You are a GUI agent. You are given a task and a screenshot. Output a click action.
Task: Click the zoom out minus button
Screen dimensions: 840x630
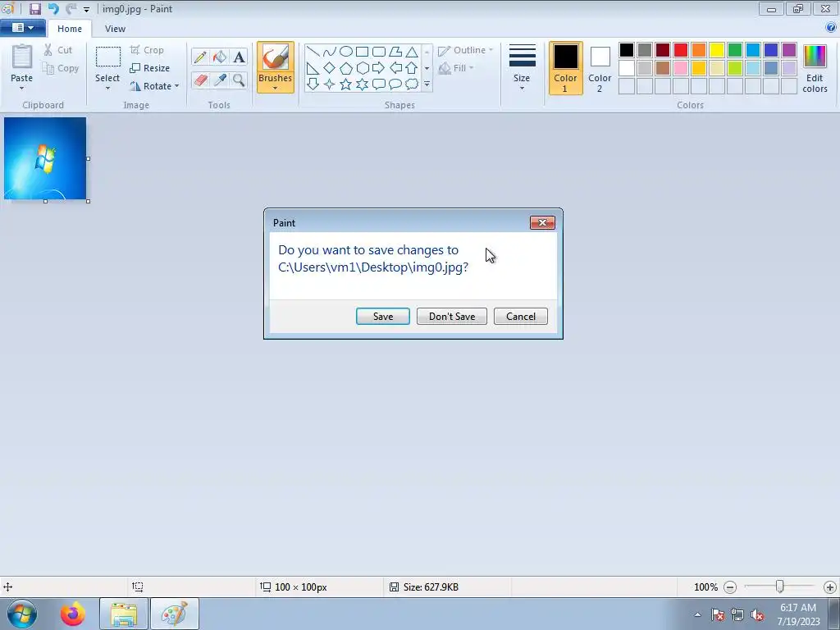coord(729,587)
